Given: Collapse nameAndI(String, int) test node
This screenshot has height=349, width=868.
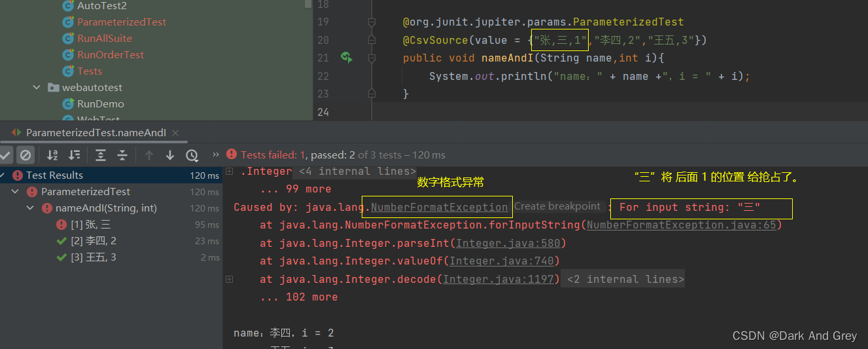Looking at the screenshot, I should [30, 208].
